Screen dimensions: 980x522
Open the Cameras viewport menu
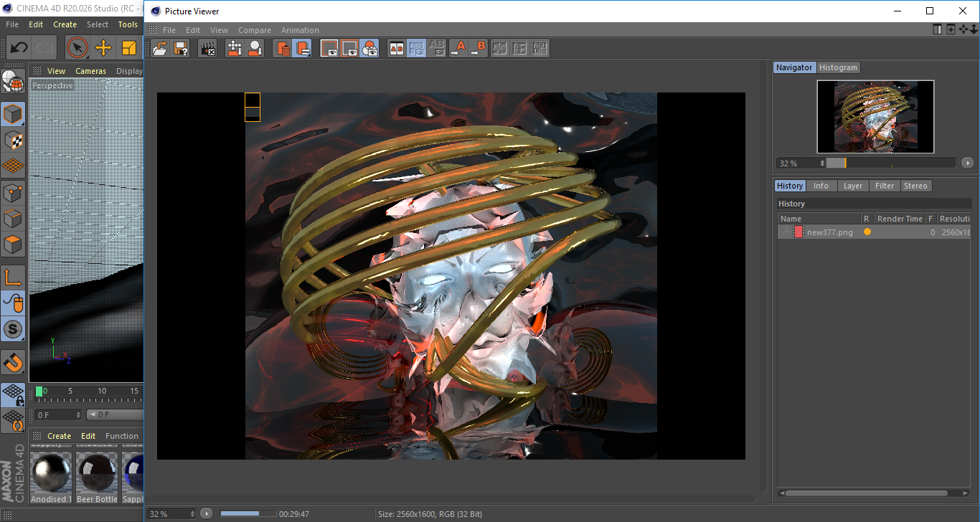[90, 71]
